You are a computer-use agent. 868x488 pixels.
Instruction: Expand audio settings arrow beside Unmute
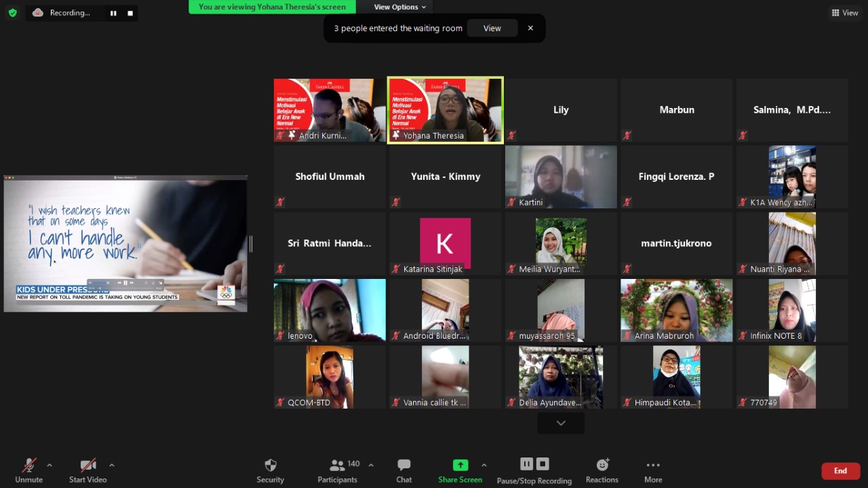[49, 465]
